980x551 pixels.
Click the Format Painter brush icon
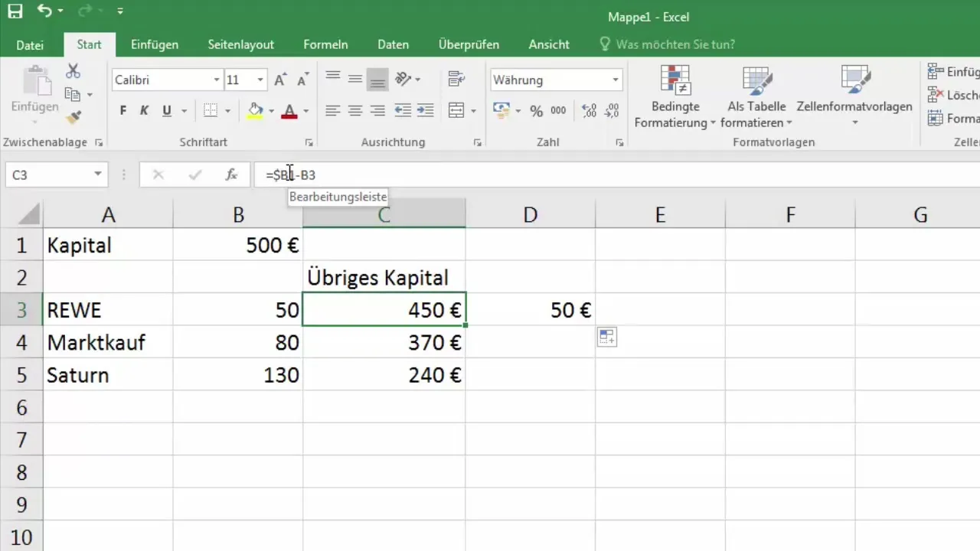[x=73, y=117]
